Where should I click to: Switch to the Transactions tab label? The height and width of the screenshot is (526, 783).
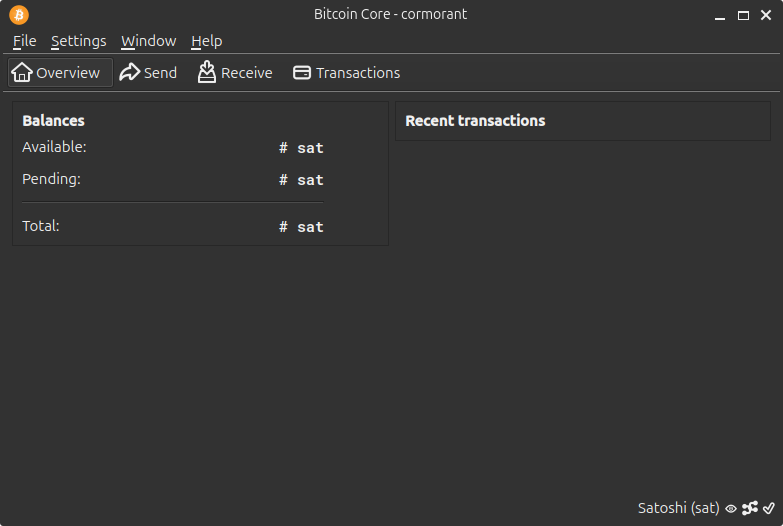pyautogui.click(x=358, y=73)
